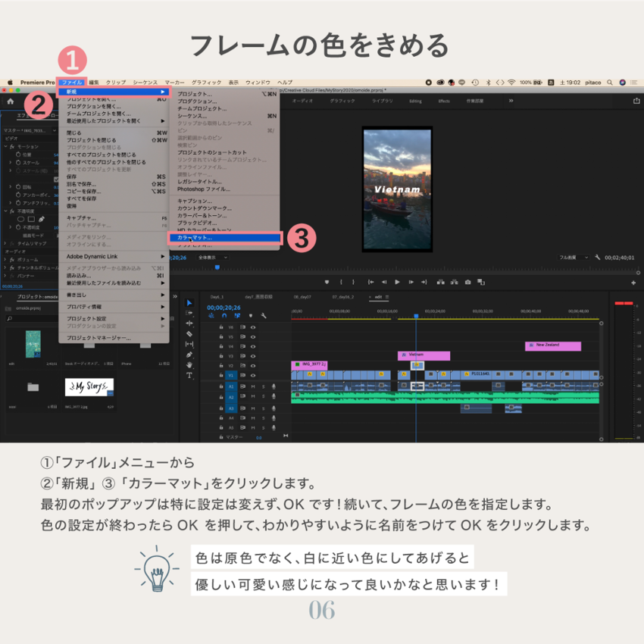This screenshot has height=644, width=644.
Task: Click the New Zealand title clip
Action: [553, 345]
